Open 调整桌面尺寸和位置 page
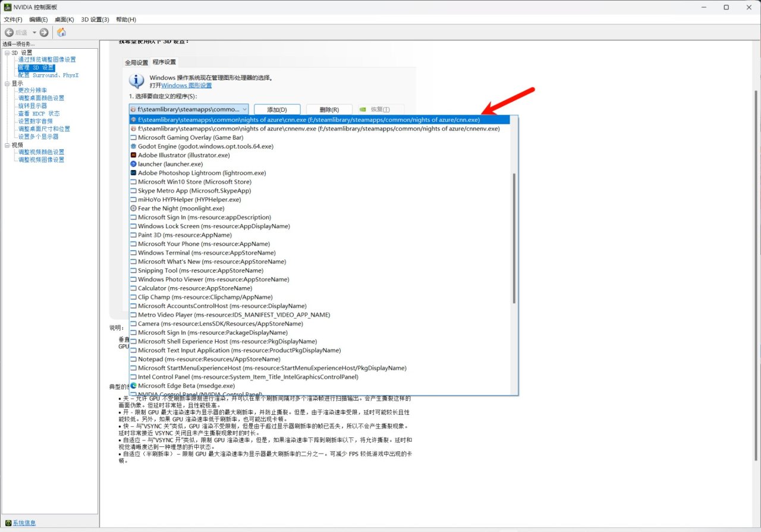761x532 pixels. (x=44, y=129)
